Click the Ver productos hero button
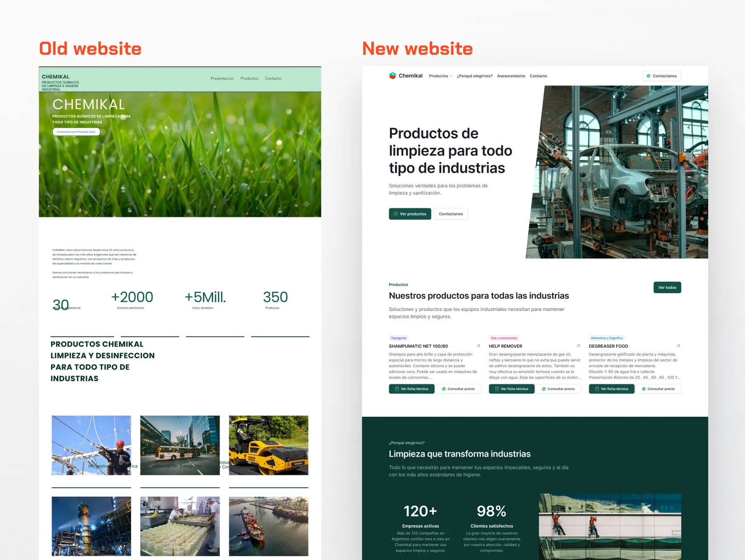This screenshot has width=745, height=560. click(410, 214)
